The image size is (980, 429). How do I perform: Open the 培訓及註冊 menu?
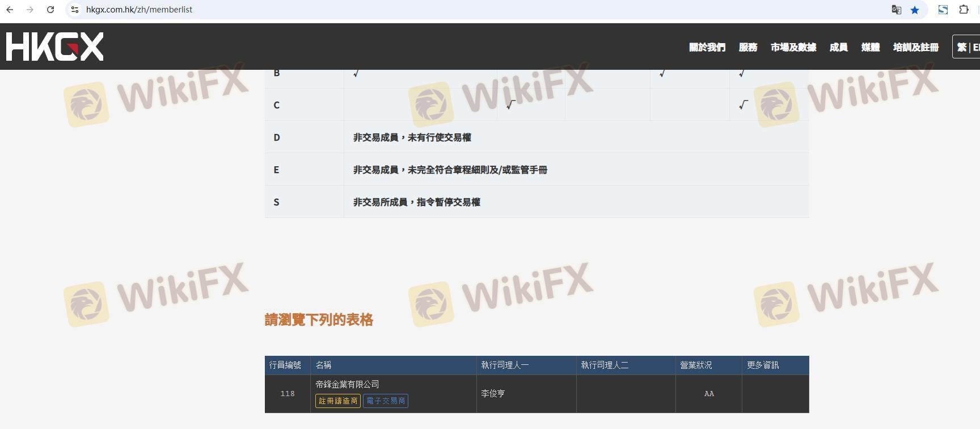point(915,47)
